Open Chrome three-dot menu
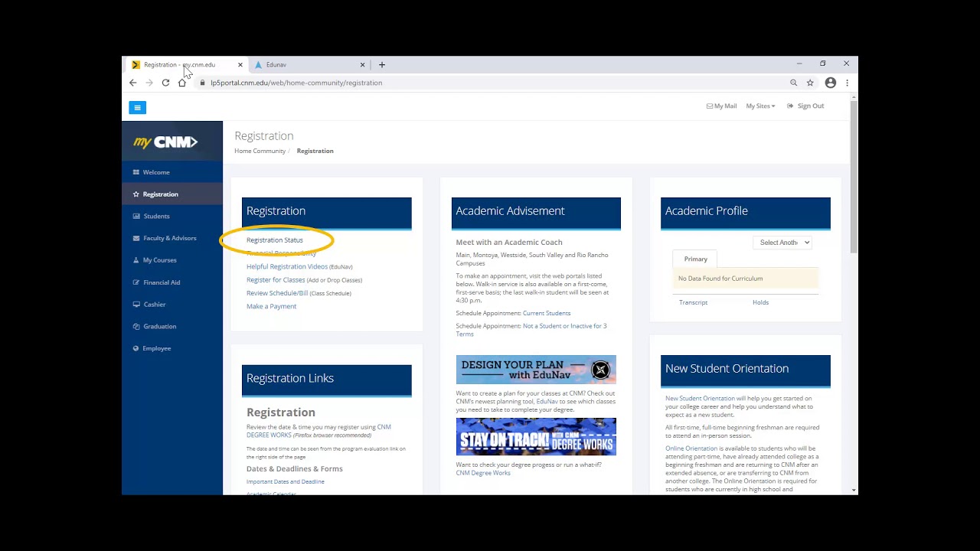Image resolution: width=980 pixels, height=551 pixels. pyautogui.click(x=847, y=83)
